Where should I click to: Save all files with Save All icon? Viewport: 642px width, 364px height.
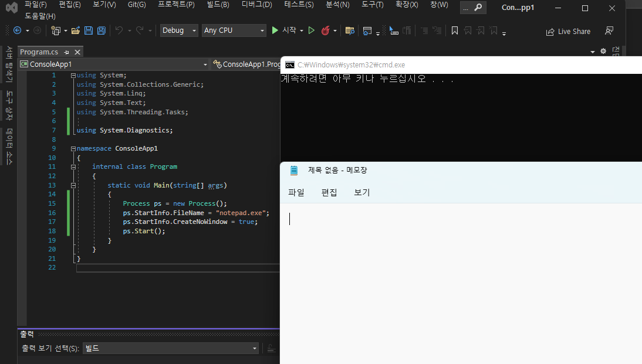[x=101, y=30]
